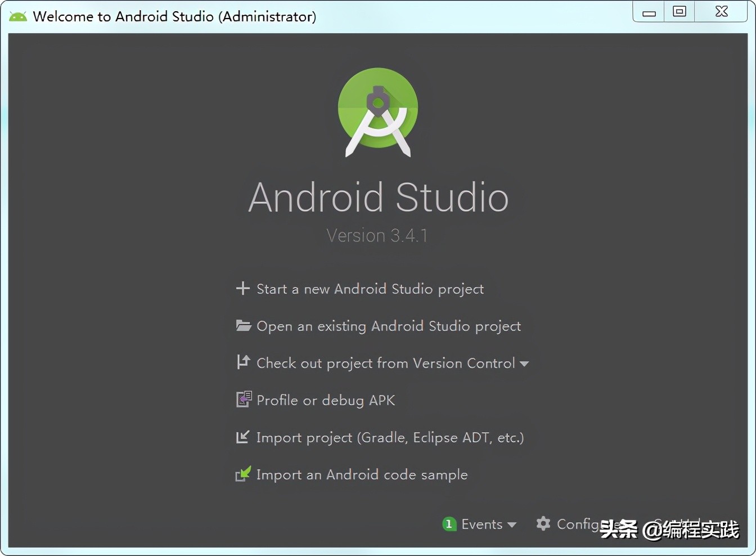Click the Profile or debug APK icon
Viewport: 756px width, 556px height.
[244, 399]
